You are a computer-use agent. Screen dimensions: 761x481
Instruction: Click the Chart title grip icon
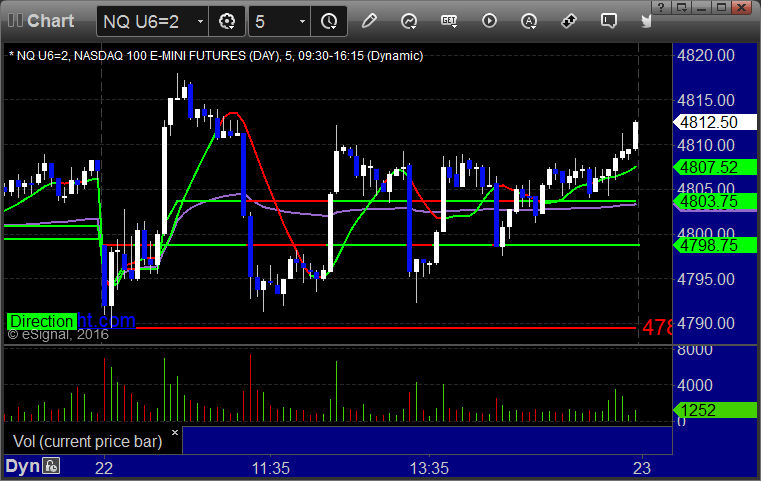(x=15, y=20)
